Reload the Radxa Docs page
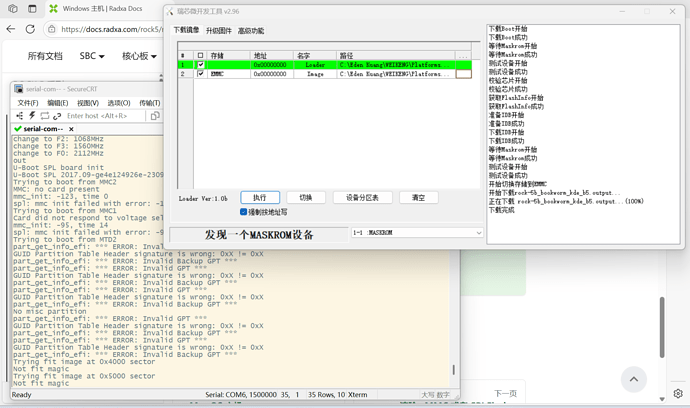The width and height of the screenshot is (690, 408). [x=30, y=29]
